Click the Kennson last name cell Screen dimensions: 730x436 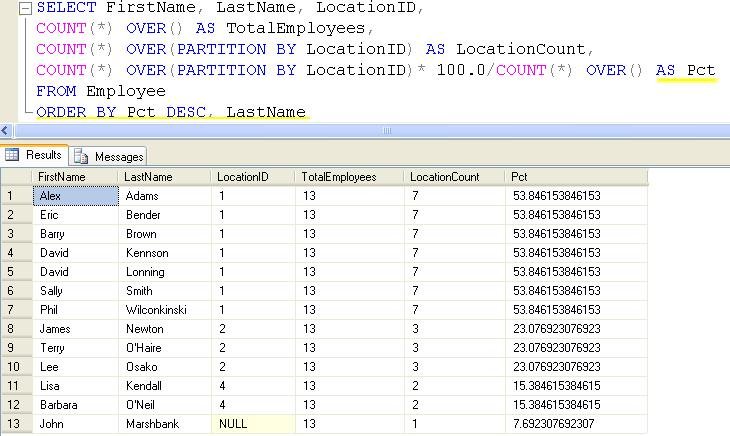click(165, 253)
